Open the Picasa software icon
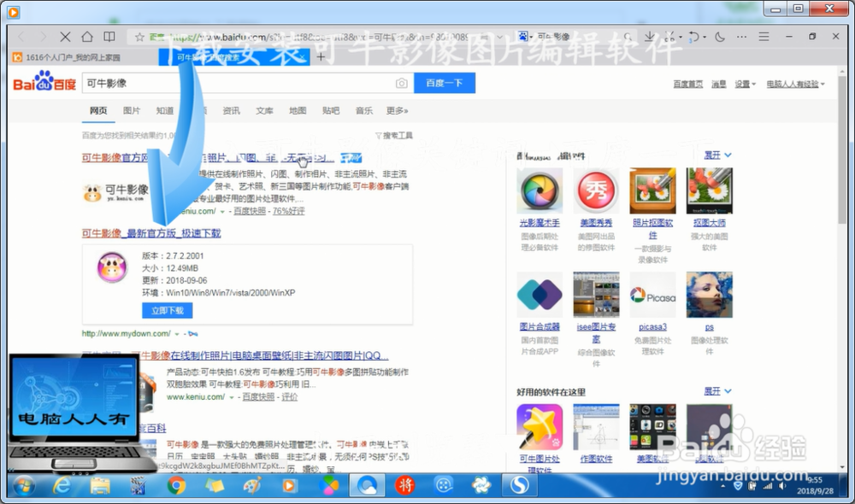This screenshot has width=855, height=504. [652, 295]
